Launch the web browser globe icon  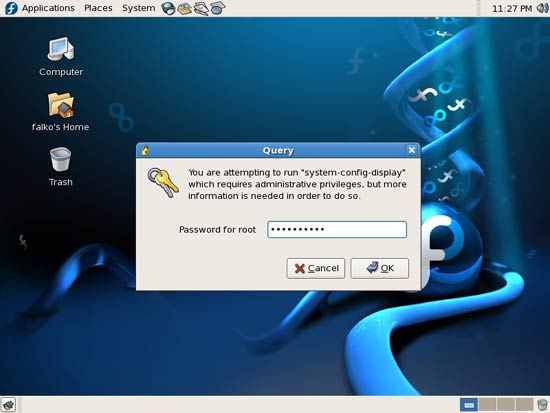click(x=168, y=8)
